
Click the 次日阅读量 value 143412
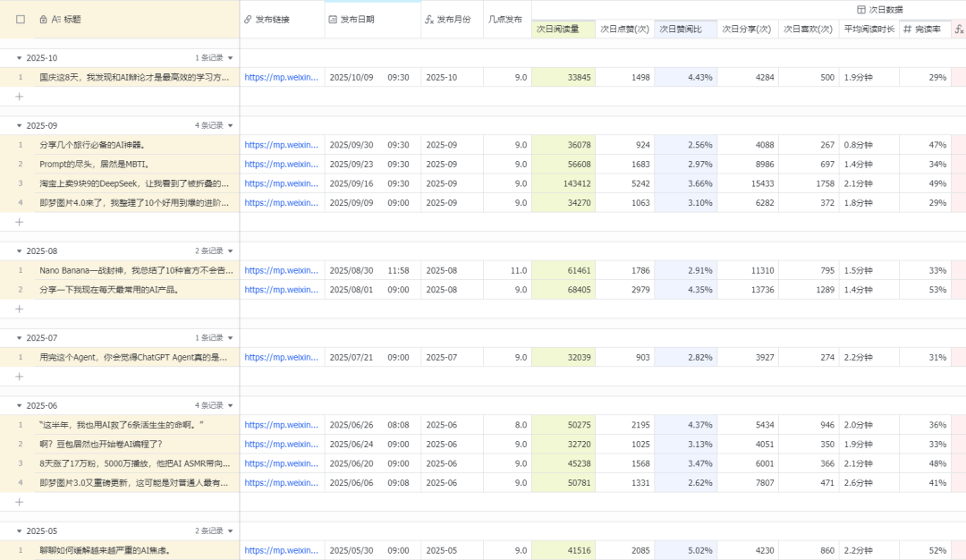tap(563, 183)
